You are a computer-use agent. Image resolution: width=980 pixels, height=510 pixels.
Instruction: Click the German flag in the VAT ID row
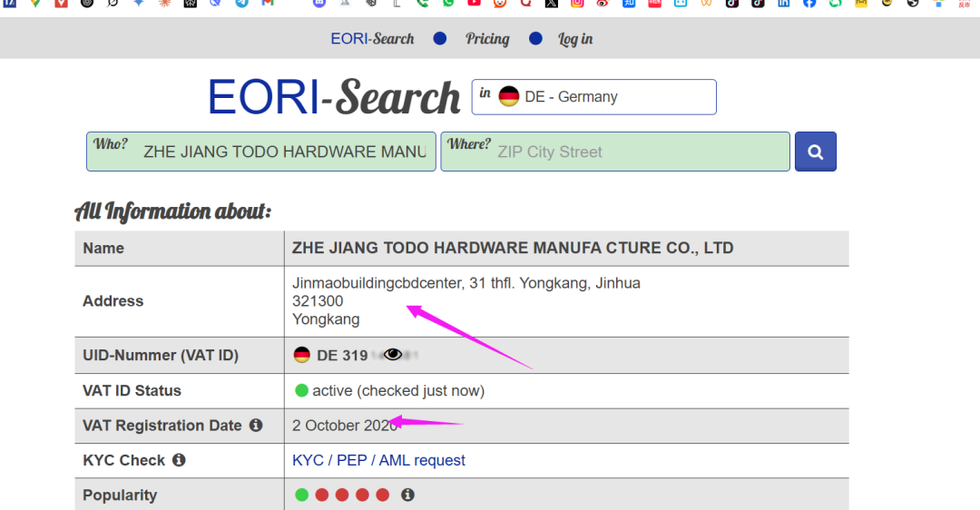point(302,355)
